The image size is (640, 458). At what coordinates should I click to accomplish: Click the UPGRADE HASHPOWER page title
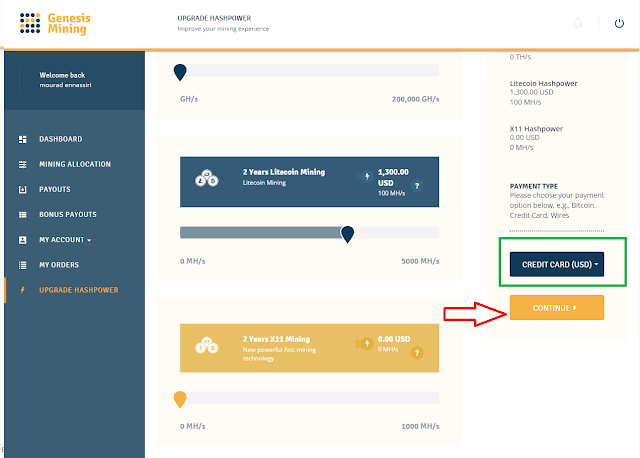coord(214,18)
